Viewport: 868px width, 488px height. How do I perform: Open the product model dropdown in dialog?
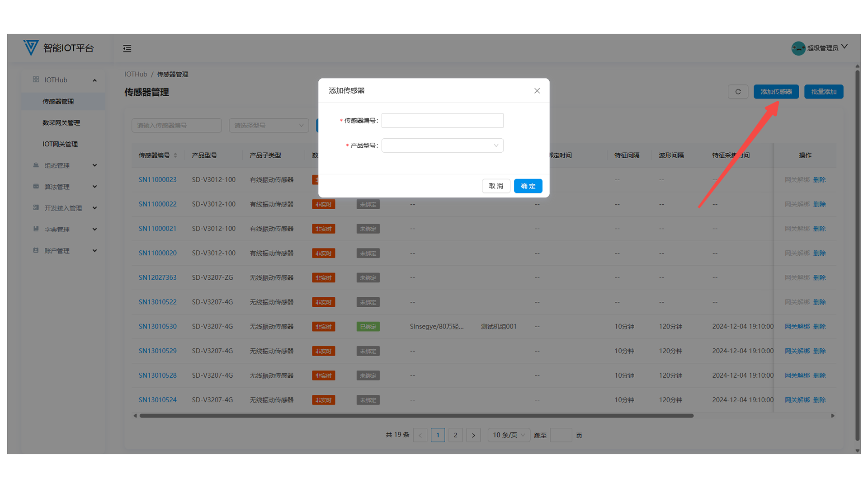point(442,145)
